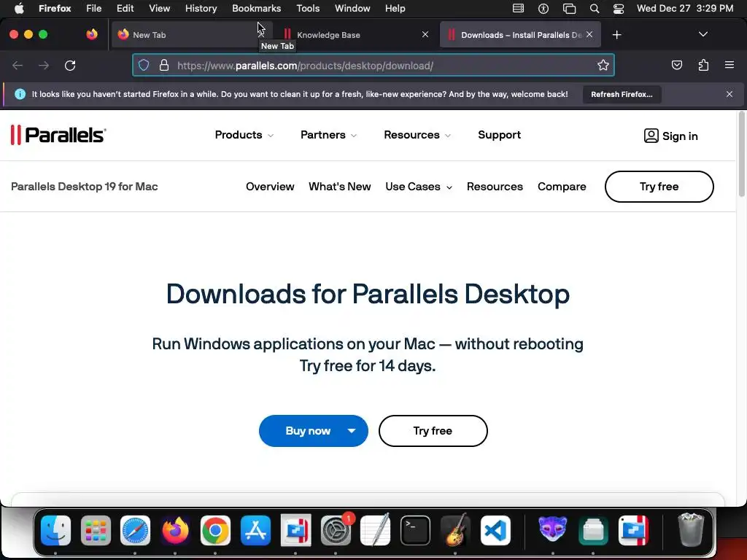Open the Compare link

[562, 187]
